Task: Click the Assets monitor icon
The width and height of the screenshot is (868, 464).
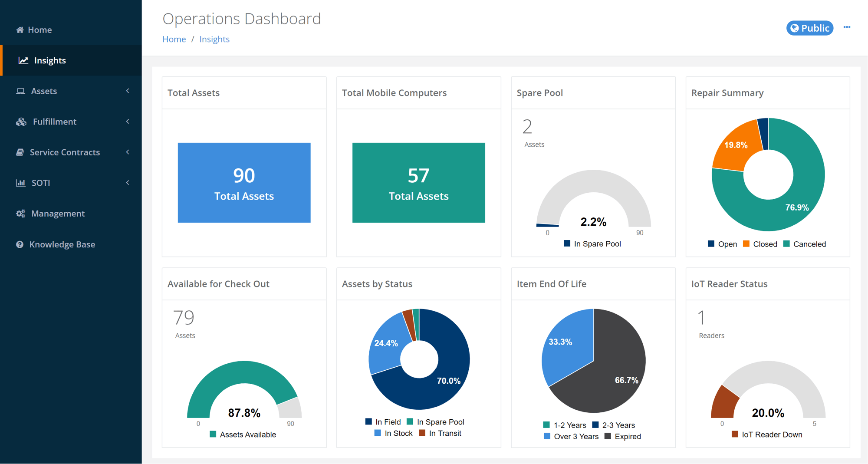Action: pos(20,91)
